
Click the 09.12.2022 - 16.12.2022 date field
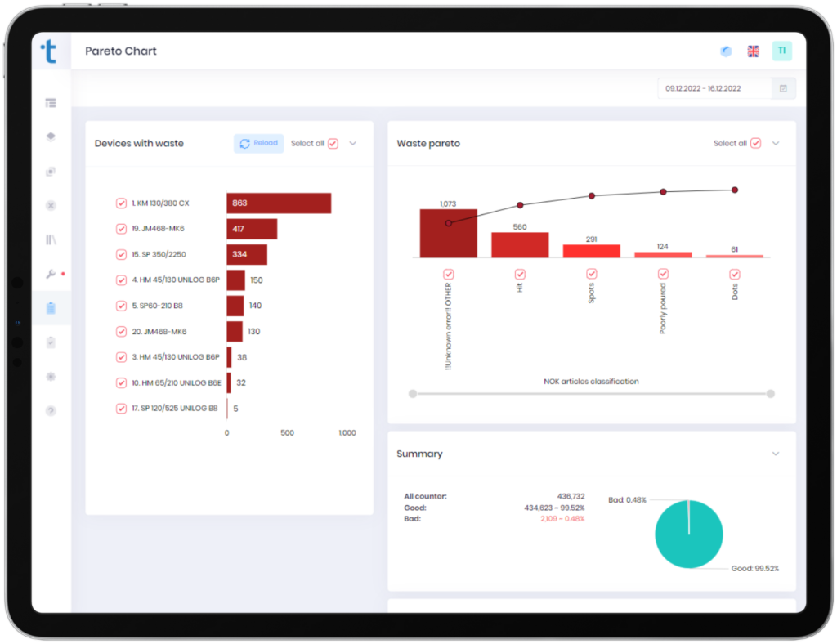pos(714,88)
